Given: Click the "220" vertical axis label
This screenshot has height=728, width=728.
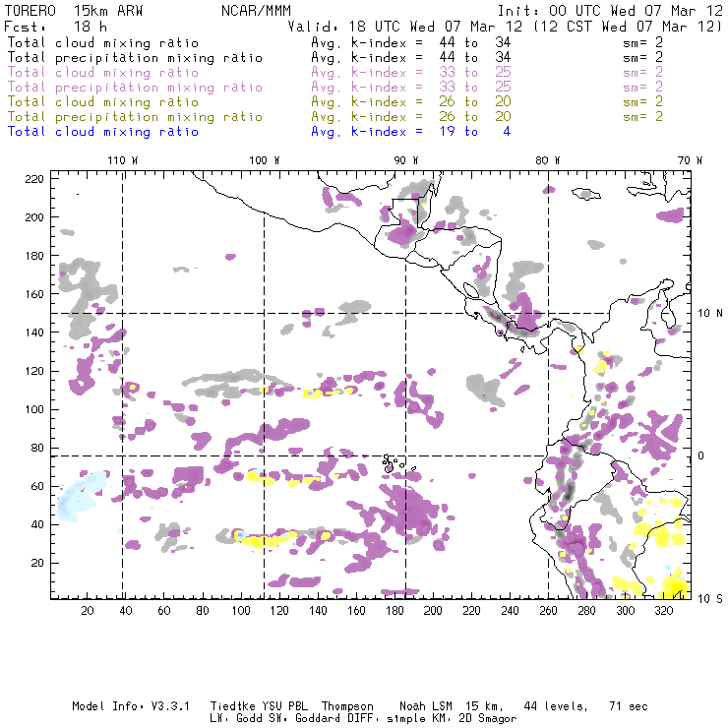Looking at the screenshot, I should coord(34,179).
